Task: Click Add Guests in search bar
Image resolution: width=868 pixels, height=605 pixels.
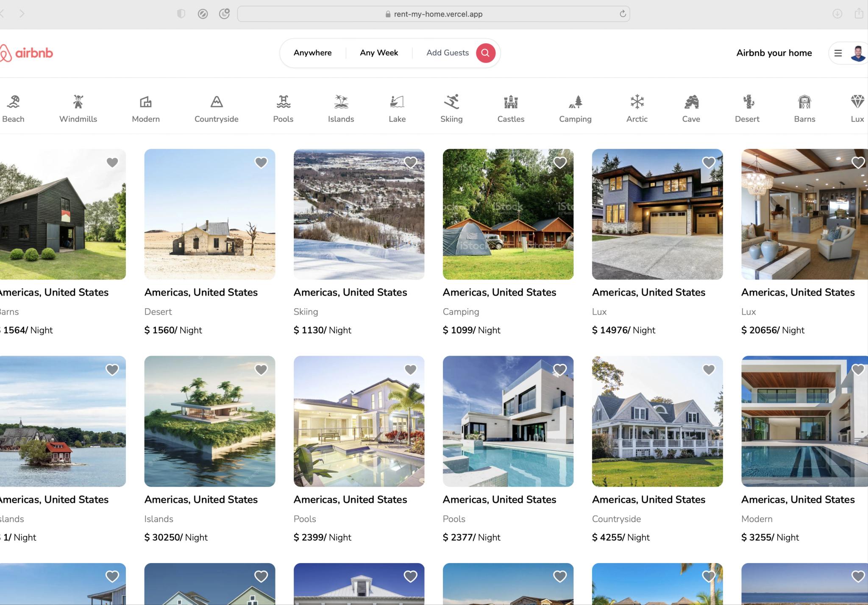Action: pos(447,53)
